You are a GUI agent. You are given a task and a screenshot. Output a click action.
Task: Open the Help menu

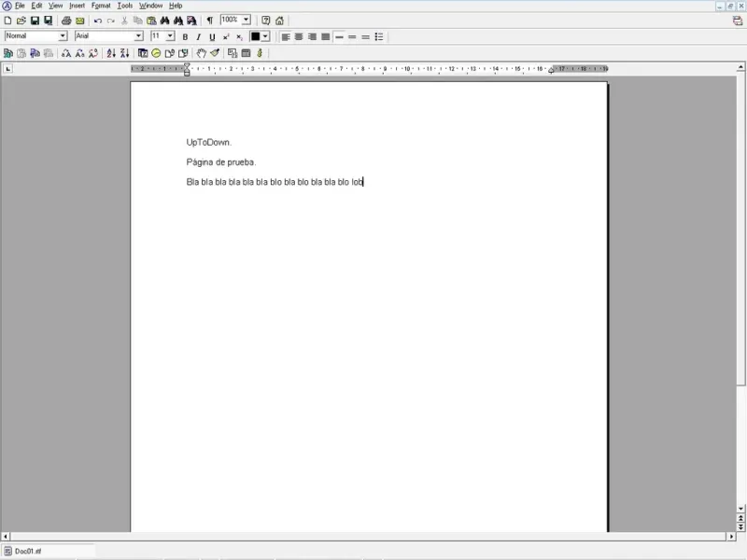coord(176,6)
